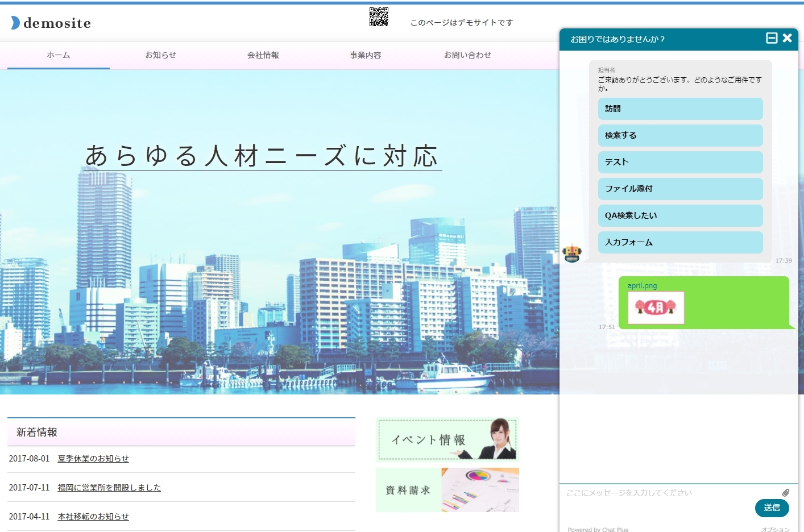Click the QR code image

click(x=379, y=17)
